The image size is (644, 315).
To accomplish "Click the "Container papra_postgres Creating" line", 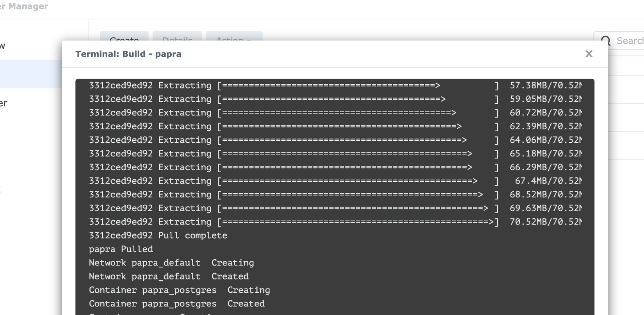I will [179, 290].
